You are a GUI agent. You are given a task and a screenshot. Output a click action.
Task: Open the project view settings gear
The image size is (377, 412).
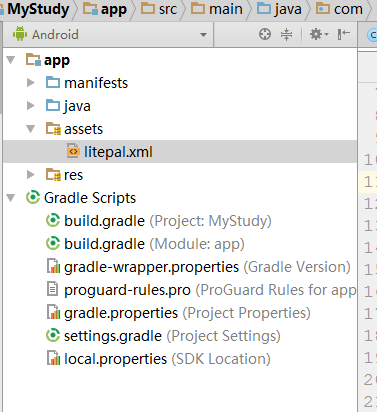point(319,34)
